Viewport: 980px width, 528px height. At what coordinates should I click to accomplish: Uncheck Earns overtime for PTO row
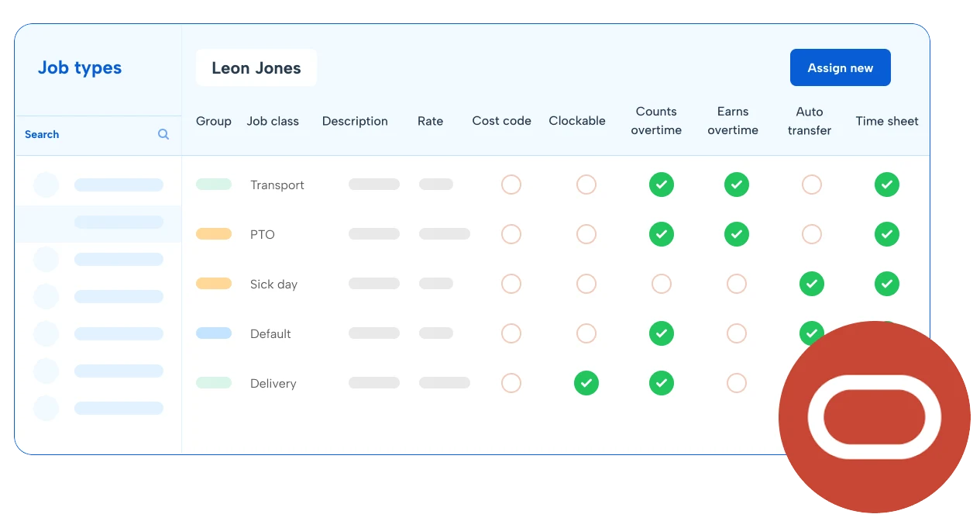737,234
